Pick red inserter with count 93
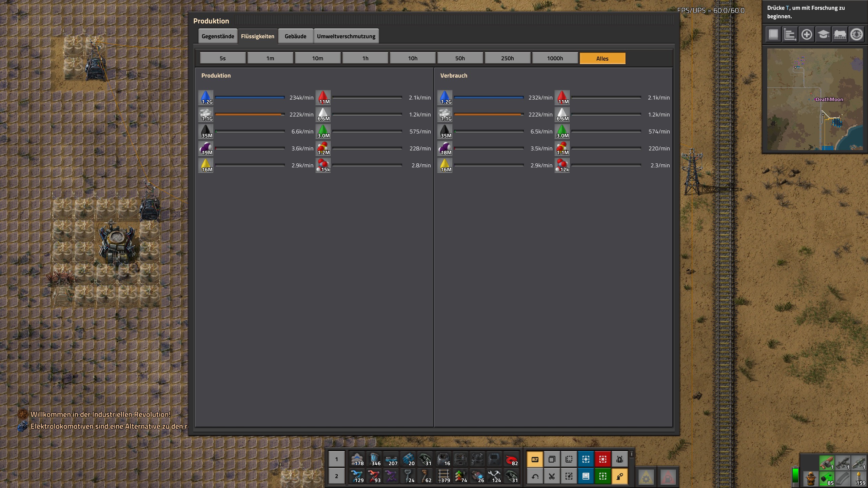 tap(374, 476)
